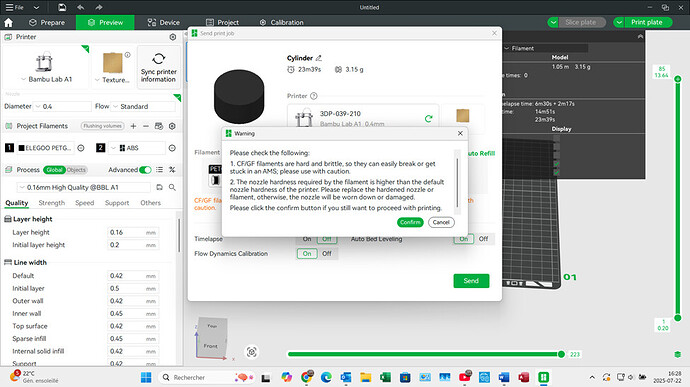
Task: Click the Layer height value field
Action: pos(133,232)
